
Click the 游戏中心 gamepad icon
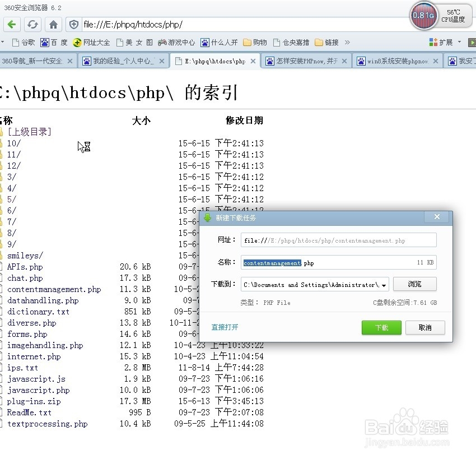pos(161,42)
